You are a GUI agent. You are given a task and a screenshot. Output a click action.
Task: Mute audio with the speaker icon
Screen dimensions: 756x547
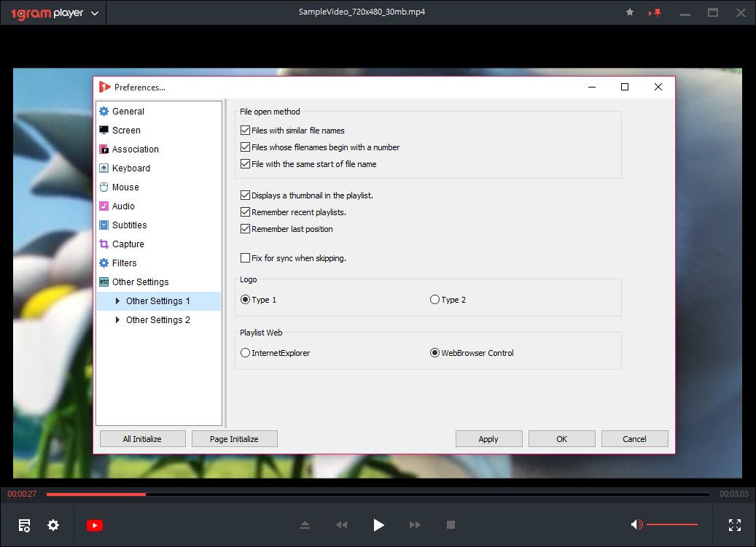point(636,524)
